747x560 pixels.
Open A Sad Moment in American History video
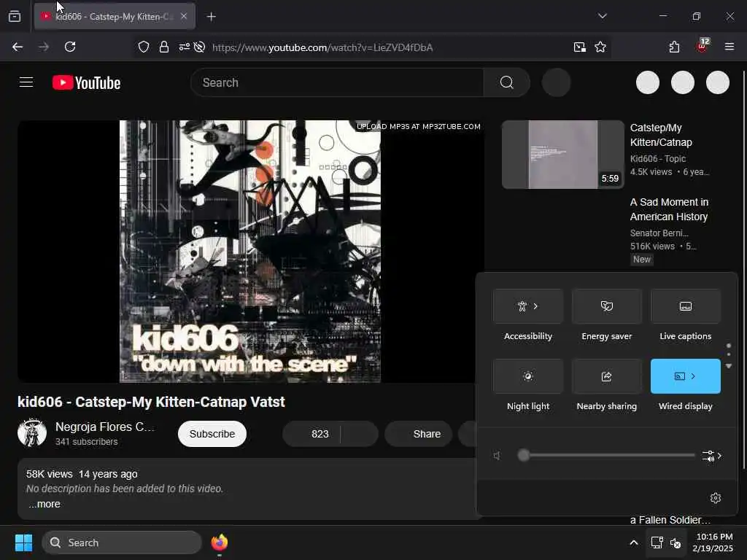pyautogui.click(x=669, y=209)
